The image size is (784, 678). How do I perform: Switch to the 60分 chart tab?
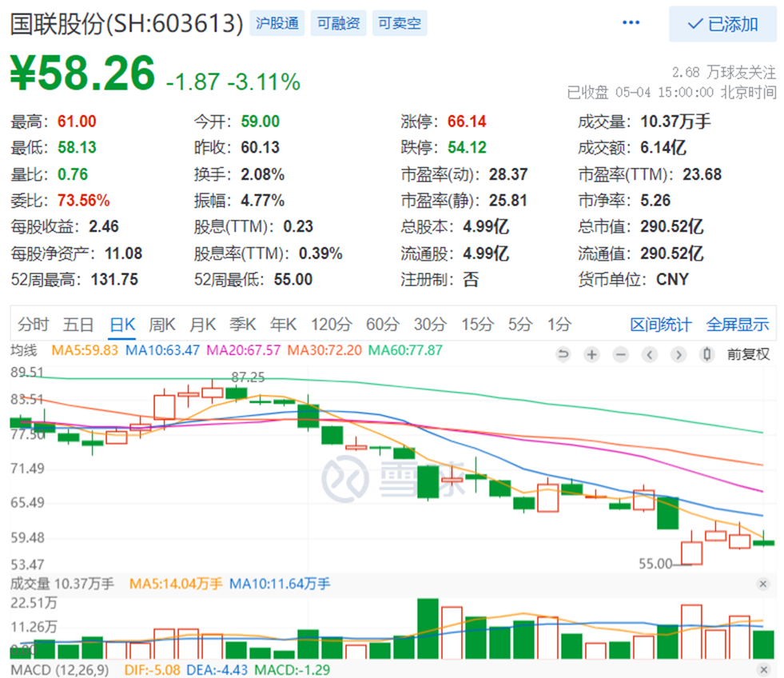pyautogui.click(x=383, y=325)
